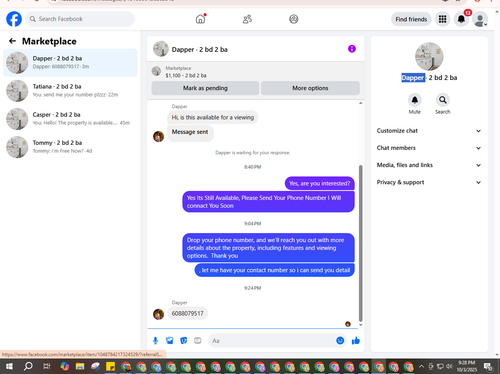The width and height of the screenshot is (500, 374).
Task: Open File Explorer from the taskbar
Action: coord(80,367)
